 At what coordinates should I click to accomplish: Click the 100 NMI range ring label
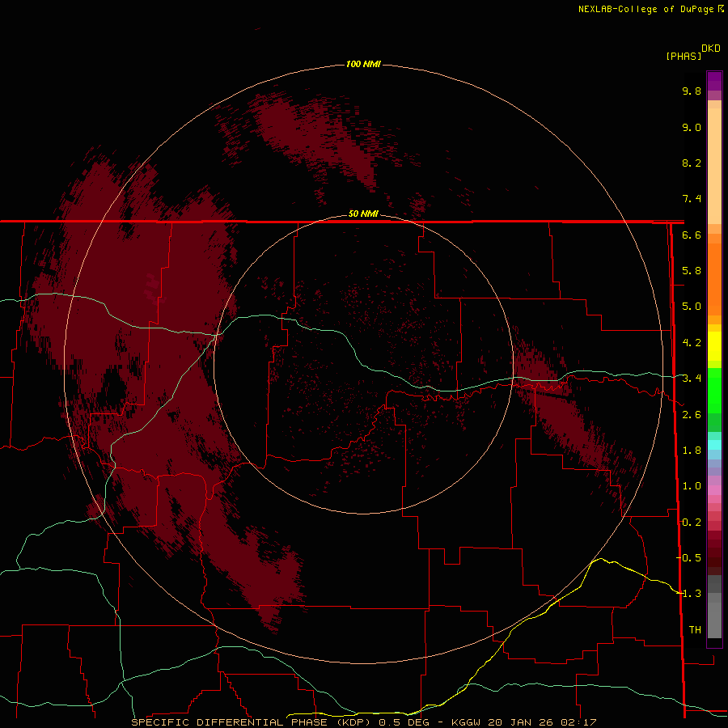tap(363, 64)
